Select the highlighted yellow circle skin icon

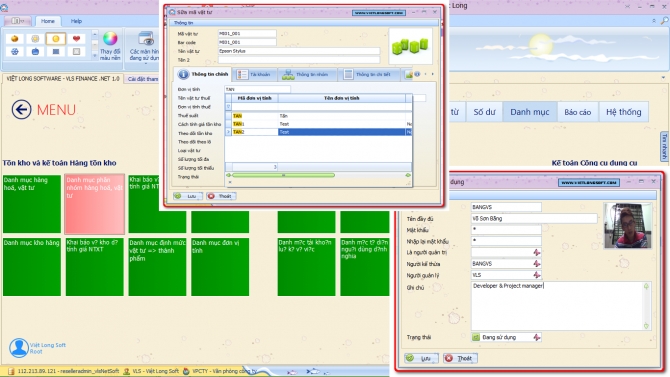point(56,39)
